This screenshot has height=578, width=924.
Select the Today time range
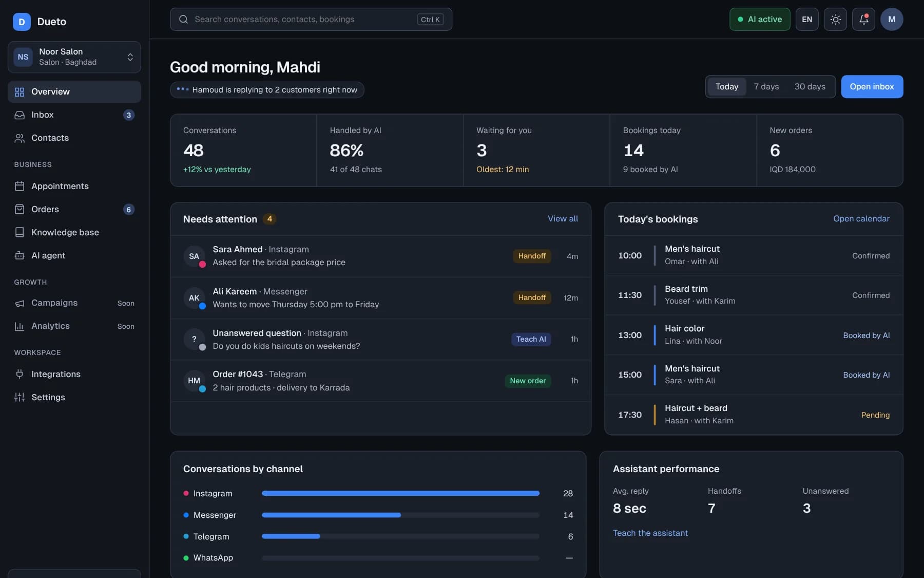coord(727,87)
